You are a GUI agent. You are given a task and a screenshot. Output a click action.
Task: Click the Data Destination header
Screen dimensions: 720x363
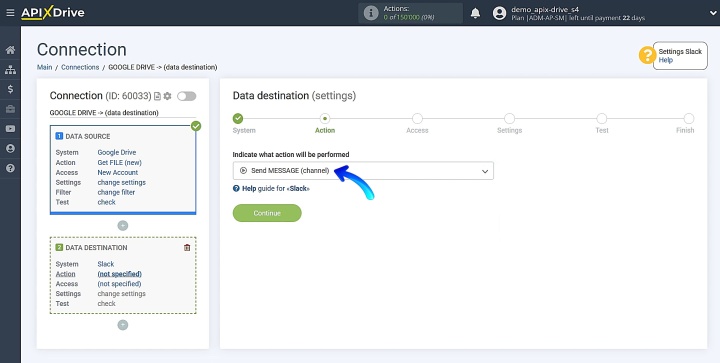pos(91,247)
